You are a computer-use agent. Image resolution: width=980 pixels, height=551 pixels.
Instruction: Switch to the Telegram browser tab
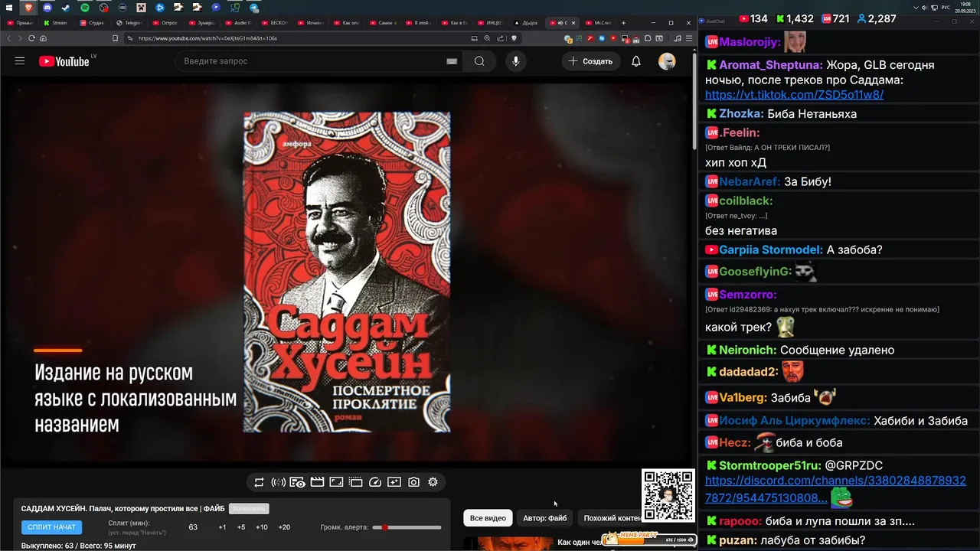[130, 23]
